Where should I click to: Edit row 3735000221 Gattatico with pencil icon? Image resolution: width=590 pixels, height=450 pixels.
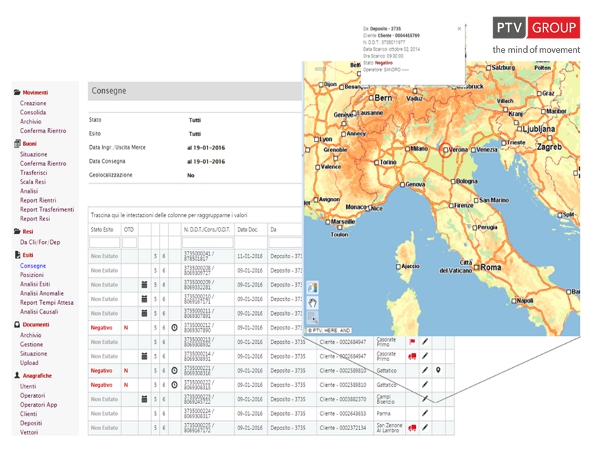pos(425,370)
